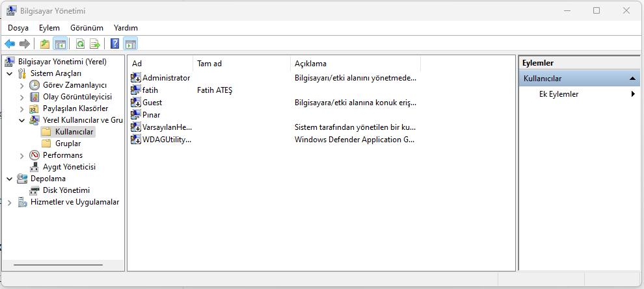
Task: Click the Refresh toolbar icon
Action: [x=81, y=44]
